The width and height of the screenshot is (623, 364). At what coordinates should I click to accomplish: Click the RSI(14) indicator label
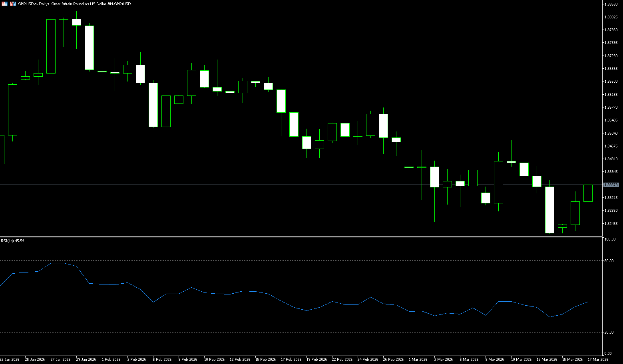(x=12, y=241)
